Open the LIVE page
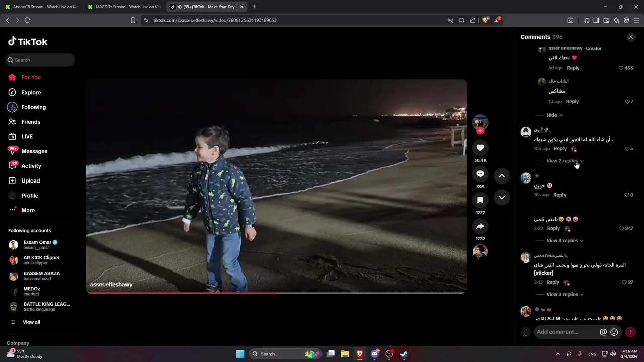This screenshot has height=362, width=644. [x=21, y=137]
